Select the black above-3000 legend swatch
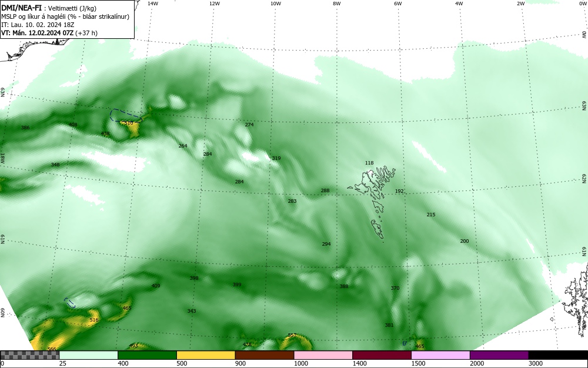 click(558, 355)
